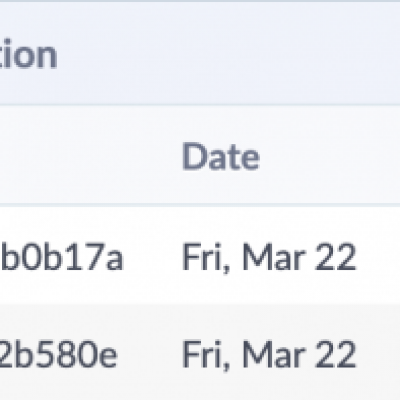This screenshot has height=400, width=400.
Task: Select the second row's Fri, Mar 22 date
Action: 269,354
